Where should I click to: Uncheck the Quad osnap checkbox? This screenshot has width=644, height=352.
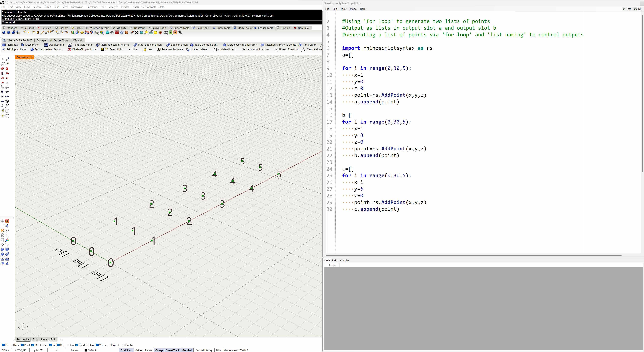click(x=77, y=345)
